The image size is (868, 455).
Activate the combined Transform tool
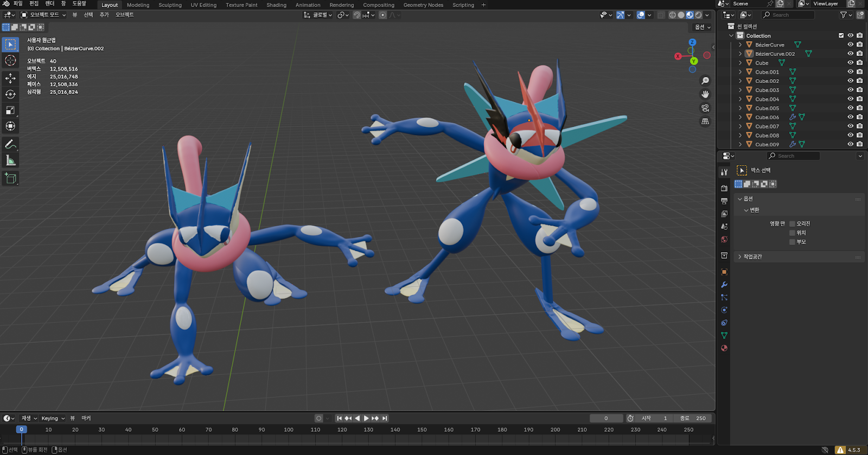(10, 126)
